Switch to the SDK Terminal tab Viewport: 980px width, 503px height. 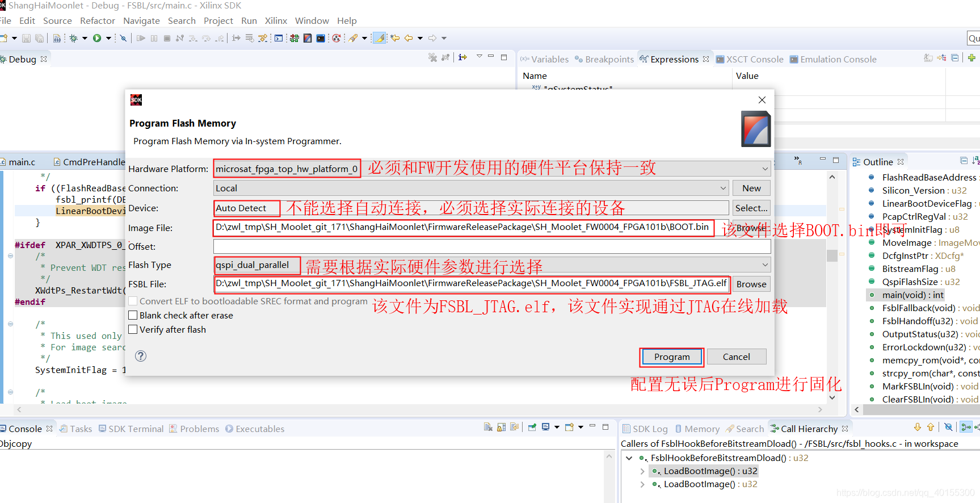pos(131,429)
